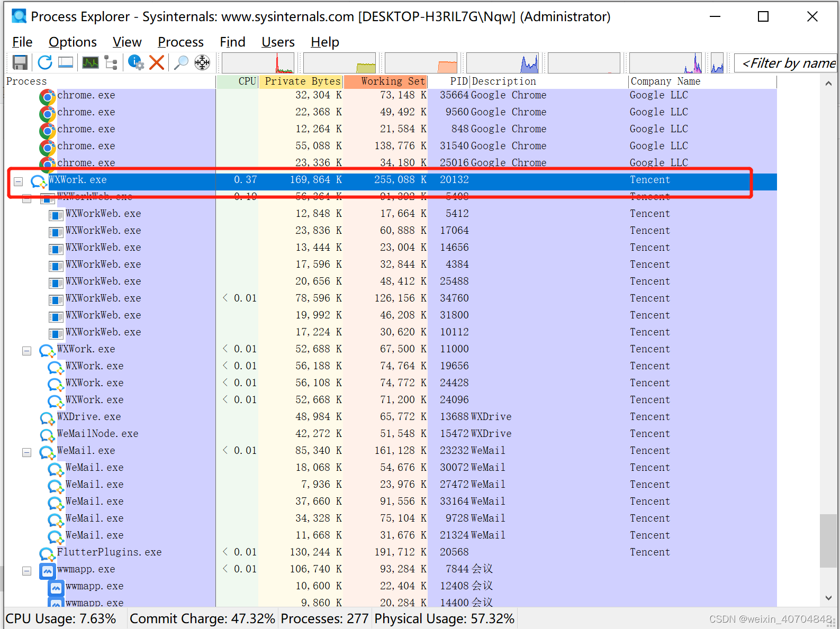Click the Physical Usage: 57.32% status entry
The height and width of the screenshot is (629, 840).
click(x=444, y=618)
